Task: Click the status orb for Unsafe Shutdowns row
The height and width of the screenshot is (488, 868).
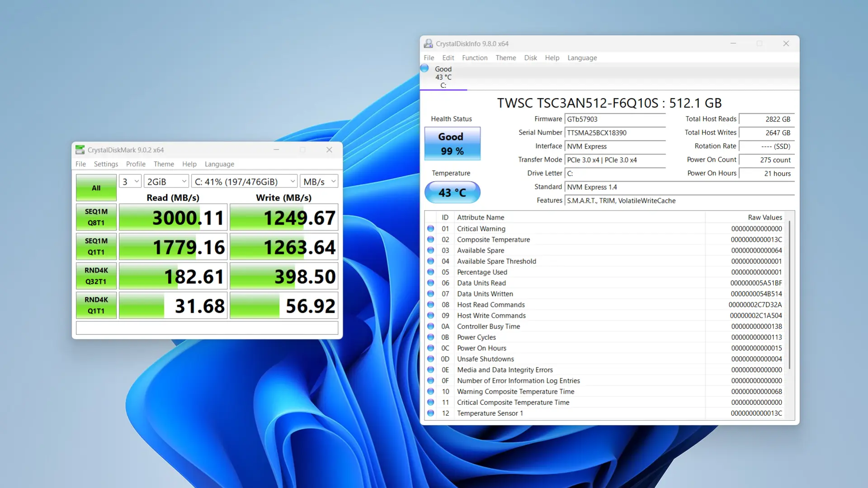Action: tap(431, 359)
